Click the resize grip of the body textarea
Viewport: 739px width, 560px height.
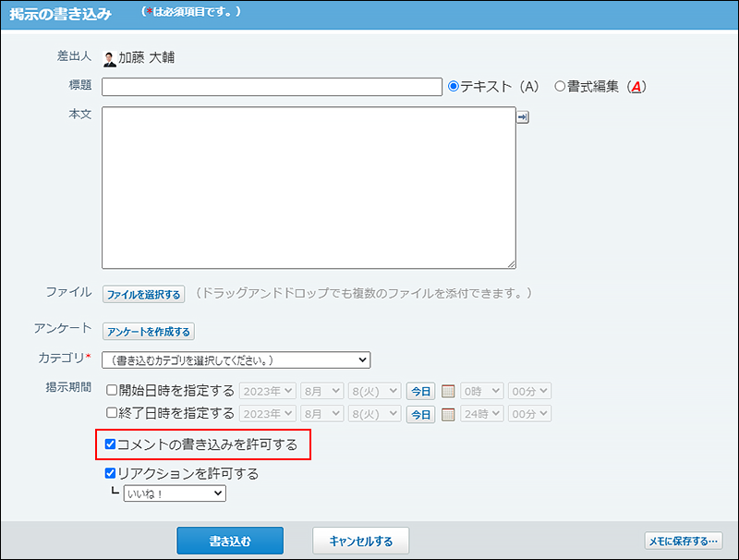tap(512, 264)
